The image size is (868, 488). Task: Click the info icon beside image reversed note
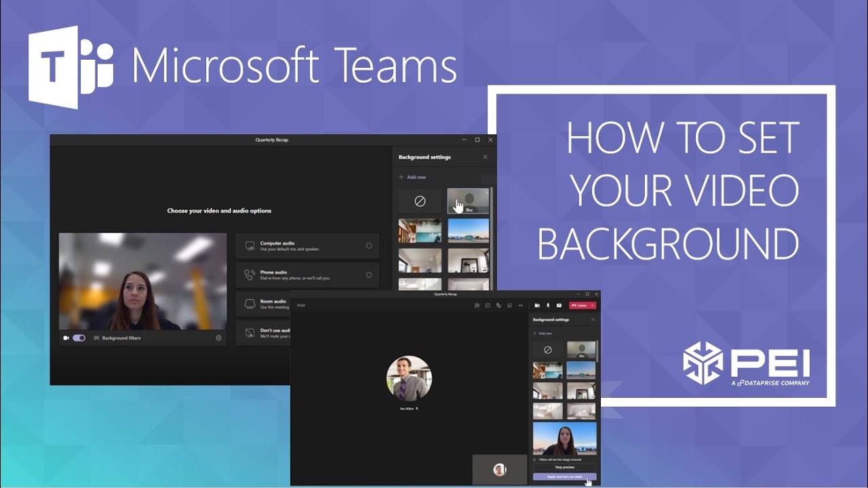(x=535, y=460)
